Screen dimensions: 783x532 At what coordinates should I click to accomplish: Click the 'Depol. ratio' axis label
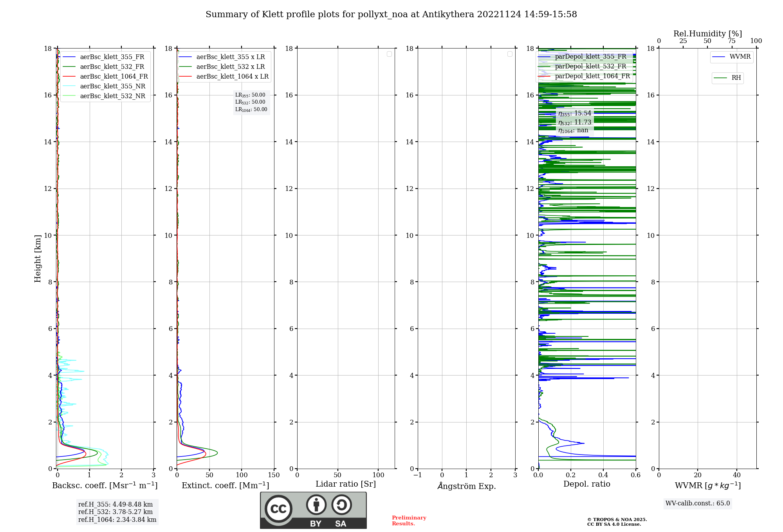(587, 484)
